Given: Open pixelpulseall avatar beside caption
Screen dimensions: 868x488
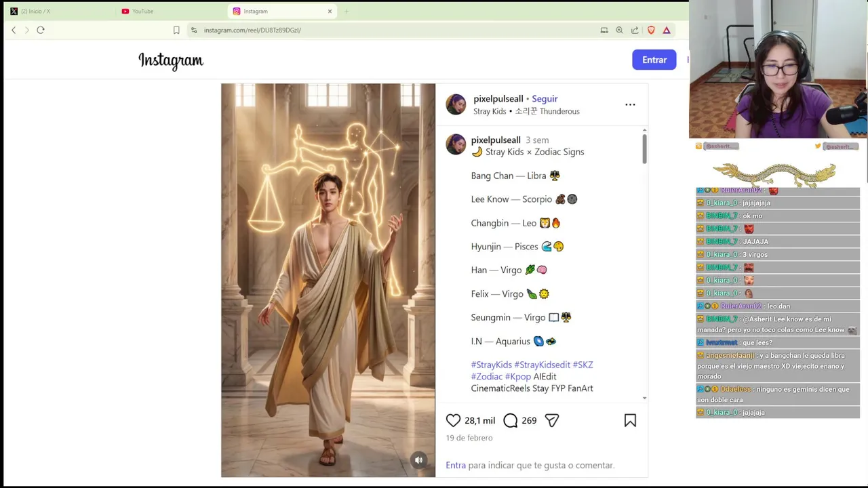Looking at the screenshot, I should tap(456, 144).
